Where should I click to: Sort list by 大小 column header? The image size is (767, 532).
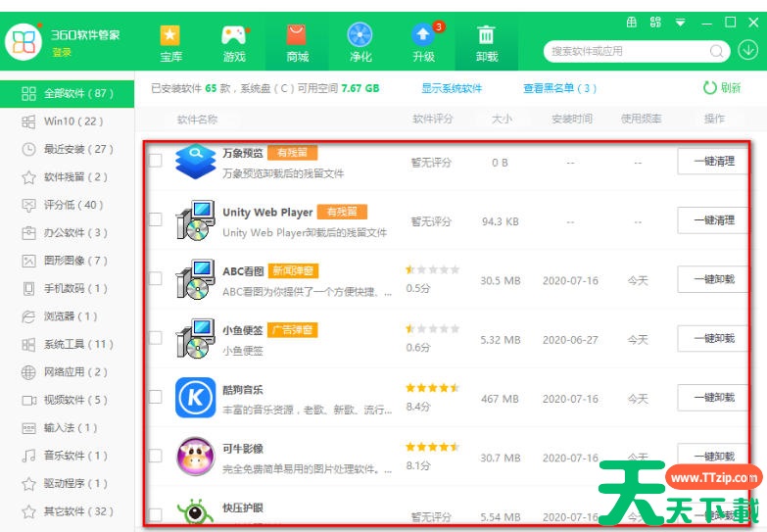click(x=500, y=120)
